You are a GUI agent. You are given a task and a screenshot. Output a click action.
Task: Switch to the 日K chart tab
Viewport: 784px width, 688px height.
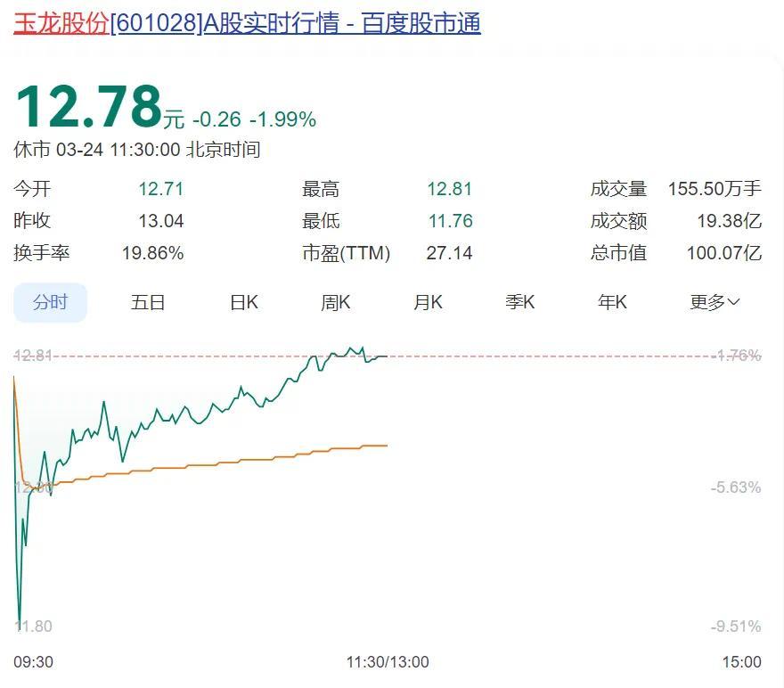pyautogui.click(x=244, y=302)
